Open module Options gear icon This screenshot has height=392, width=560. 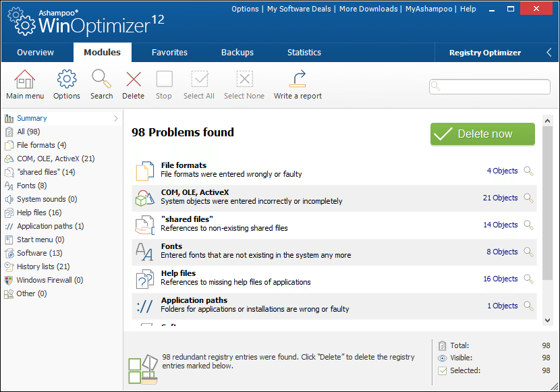click(67, 79)
